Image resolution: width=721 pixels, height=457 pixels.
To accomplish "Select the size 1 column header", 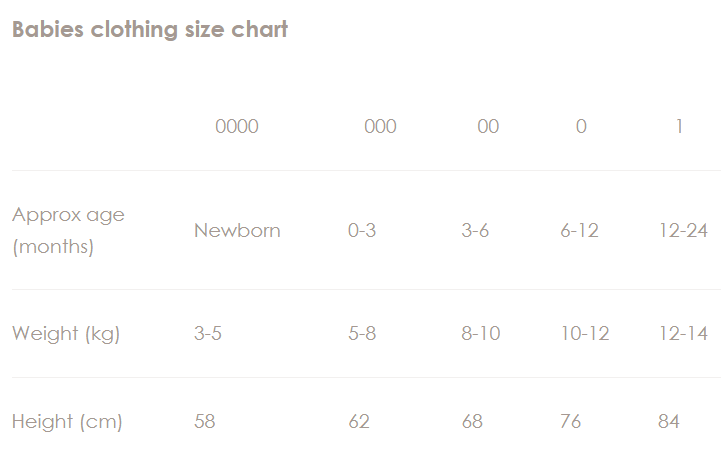I will pos(679,126).
